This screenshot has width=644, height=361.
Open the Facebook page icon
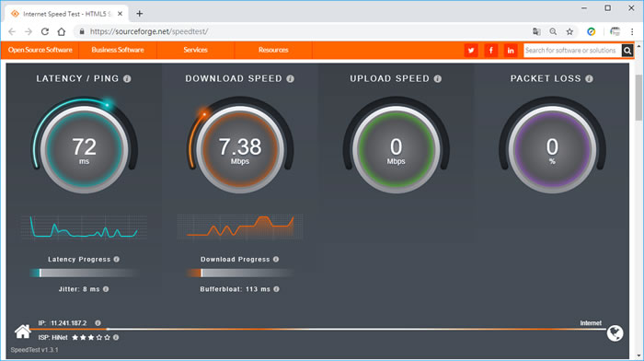tap(490, 51)
